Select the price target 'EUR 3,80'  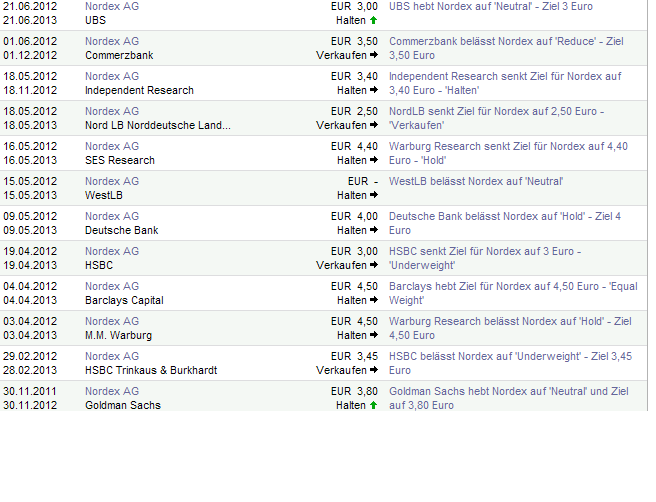(354, 391)
